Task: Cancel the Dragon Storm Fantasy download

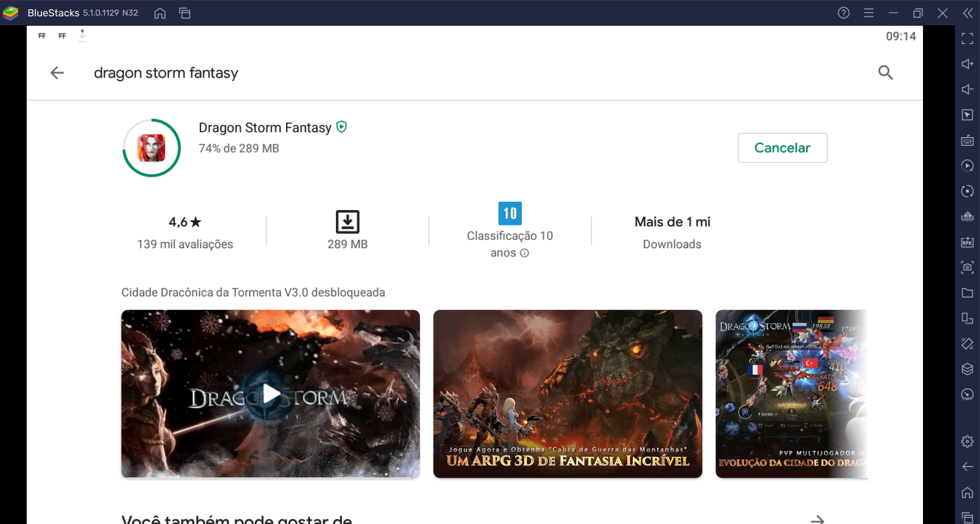Action: [x=782, y=148]
